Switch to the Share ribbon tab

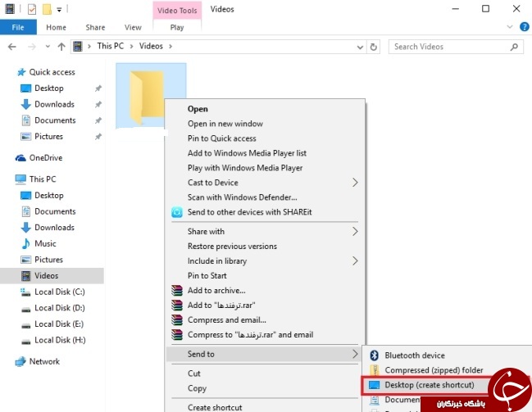95,27
